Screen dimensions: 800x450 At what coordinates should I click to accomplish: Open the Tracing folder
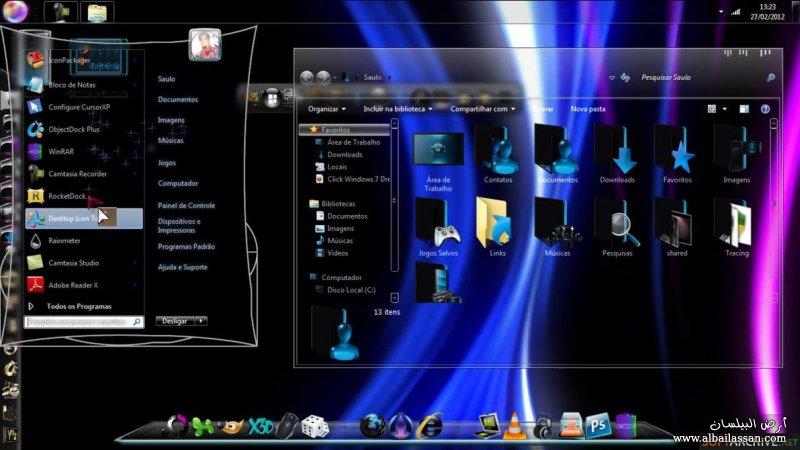pos(737,228)
